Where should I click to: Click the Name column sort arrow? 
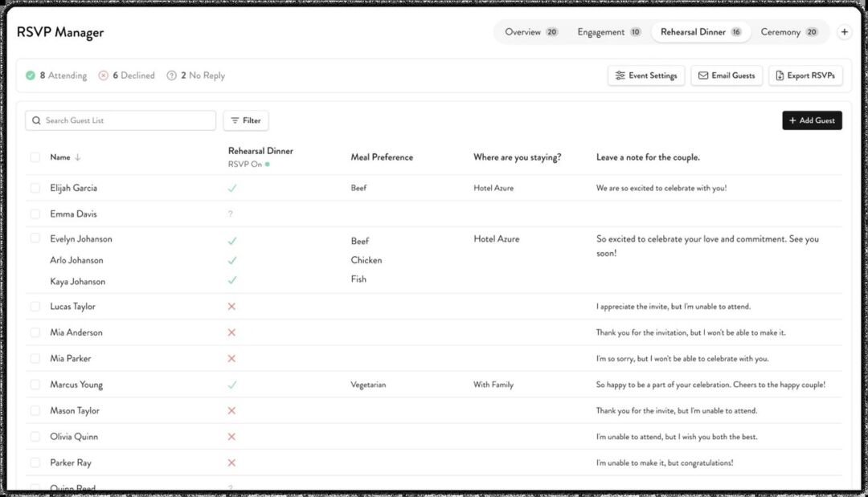(77, 157)
